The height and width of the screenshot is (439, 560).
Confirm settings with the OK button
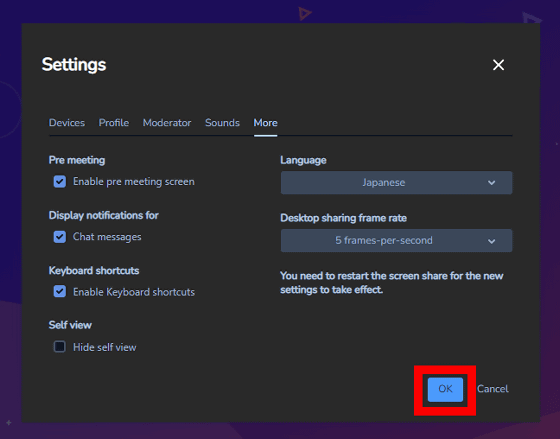pyautogui.click(x=445, y=389)
